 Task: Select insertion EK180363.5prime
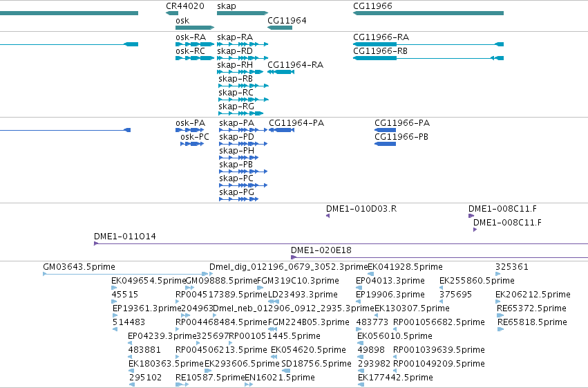point(131,371)
